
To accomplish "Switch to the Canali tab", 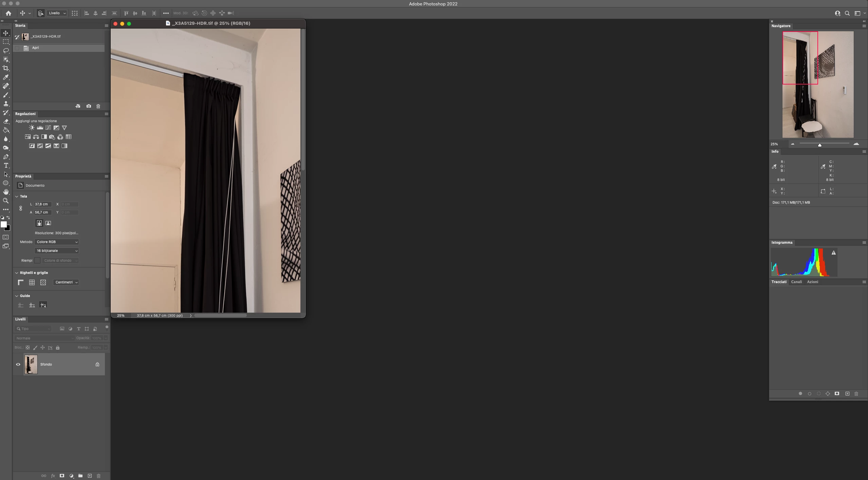I will pos(796,282).
